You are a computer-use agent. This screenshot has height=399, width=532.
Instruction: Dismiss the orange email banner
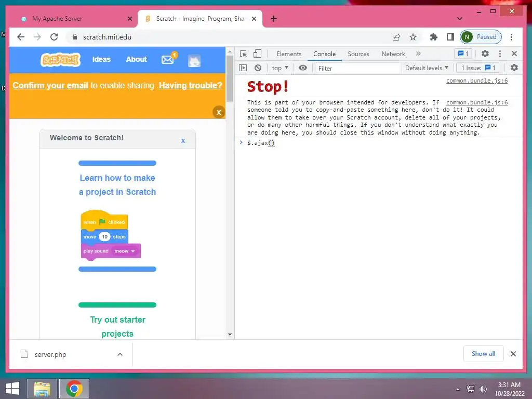pos(219,112)
